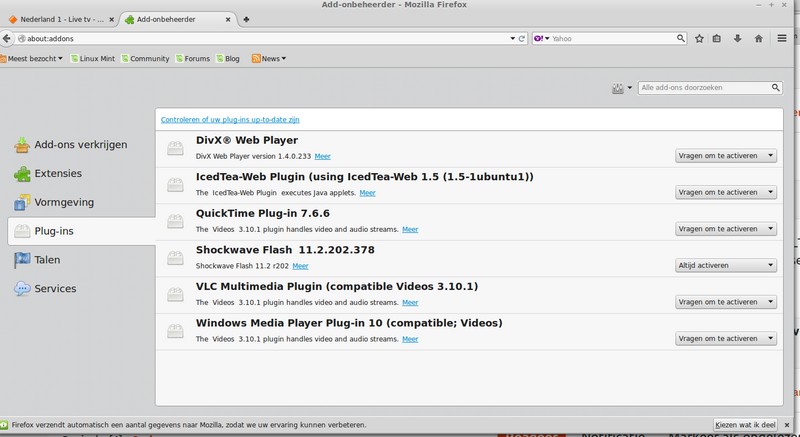Close the Nederland 1 - Live tv tab
800x437 pixels.
coord(112,20)
